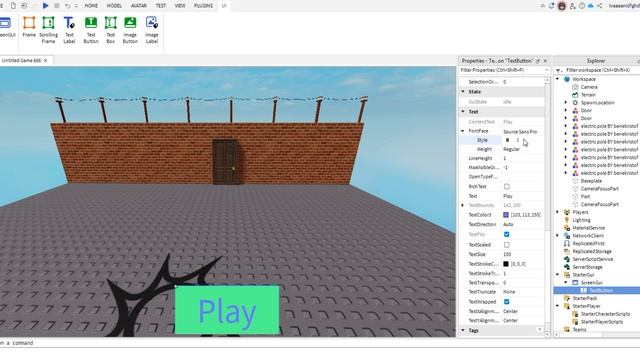Collapse the StarterGui tree node
The height and width of the screenshot is (360, 640).
tap(558, 275)
